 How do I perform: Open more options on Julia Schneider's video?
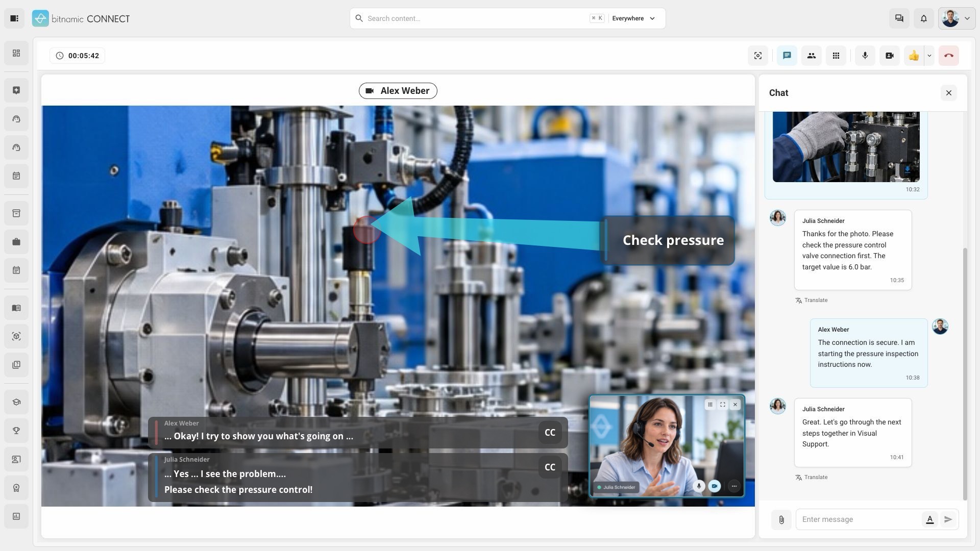tap(734, 486)
